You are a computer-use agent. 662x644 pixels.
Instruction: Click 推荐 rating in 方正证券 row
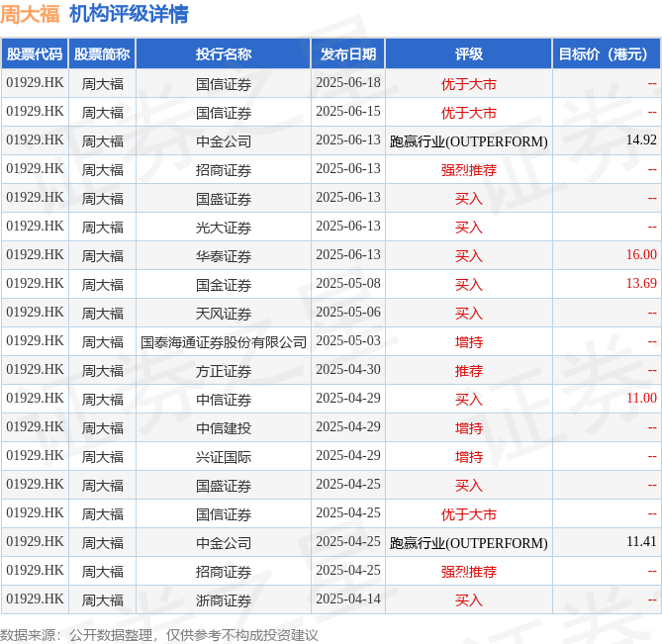469,371
